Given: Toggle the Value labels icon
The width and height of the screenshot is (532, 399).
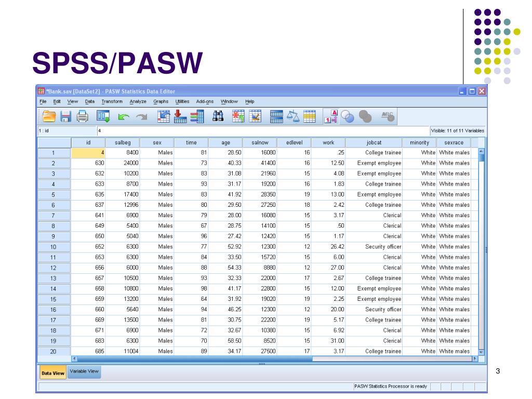Looking at the screenshot, I should coord(331,116).
